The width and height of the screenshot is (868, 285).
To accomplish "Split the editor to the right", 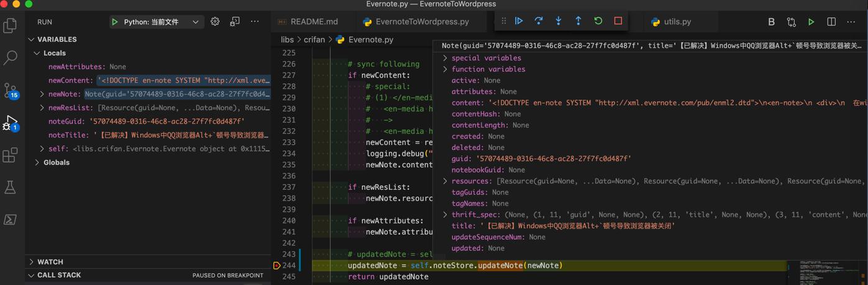I will pyautogui.click(x=831, y=21).
